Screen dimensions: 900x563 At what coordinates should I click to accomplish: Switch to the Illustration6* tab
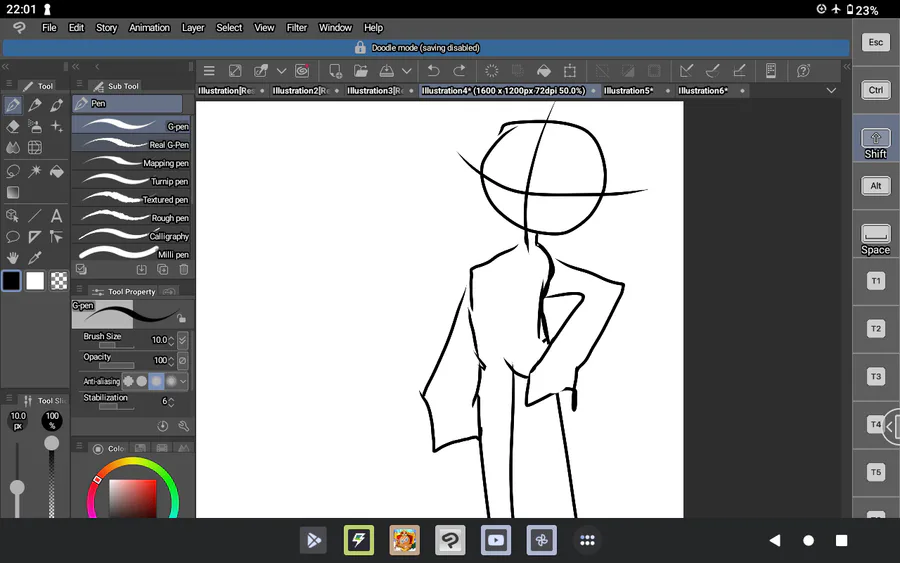point(703,91)
